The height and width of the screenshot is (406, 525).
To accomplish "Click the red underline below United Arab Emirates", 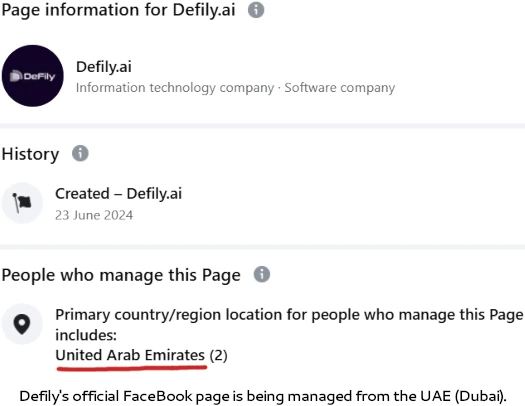I will (132, 368).
